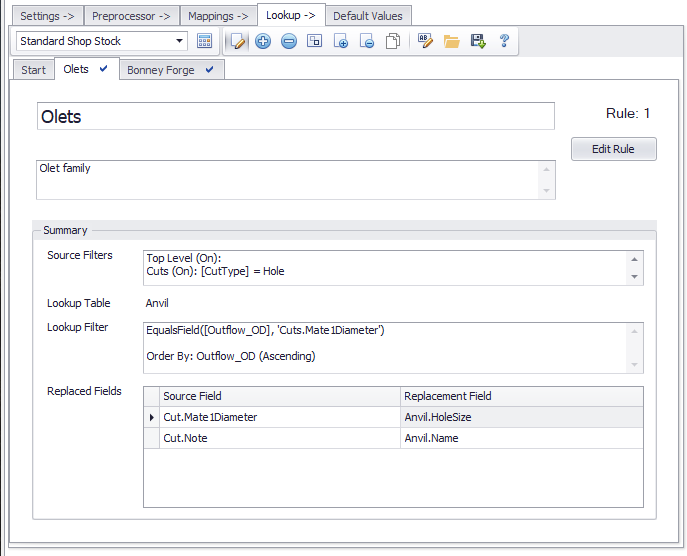Click the save floppy disk icon
687x556 pixels.
click(x=478, y=41)
